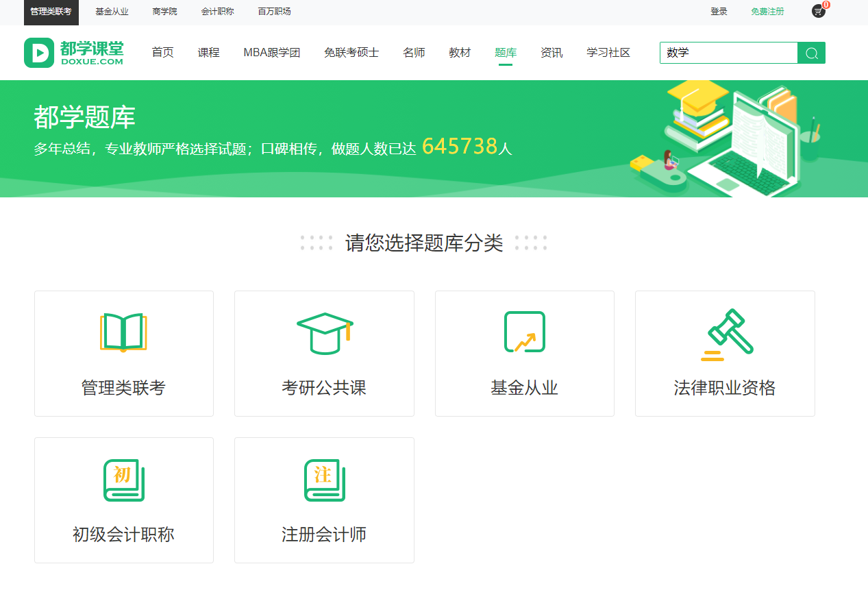Select the 名师 navigation item

tap(414, 52)
